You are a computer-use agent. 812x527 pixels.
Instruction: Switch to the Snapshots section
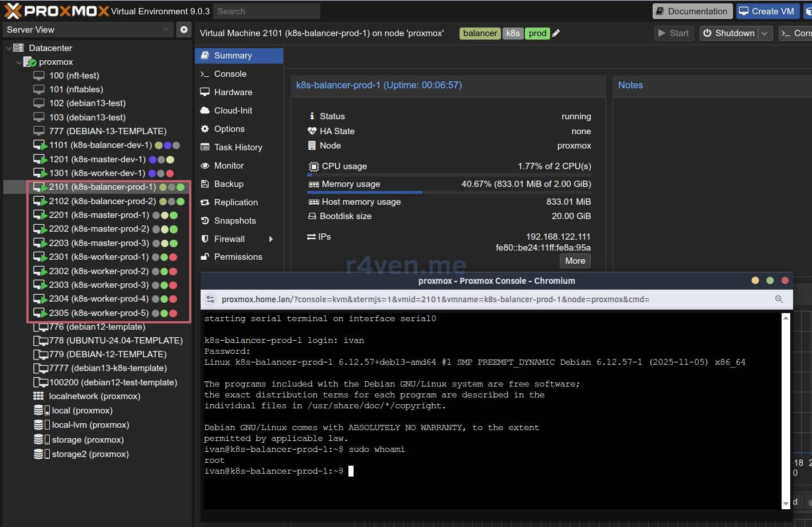pyautogui.click(x=234, y=221)
